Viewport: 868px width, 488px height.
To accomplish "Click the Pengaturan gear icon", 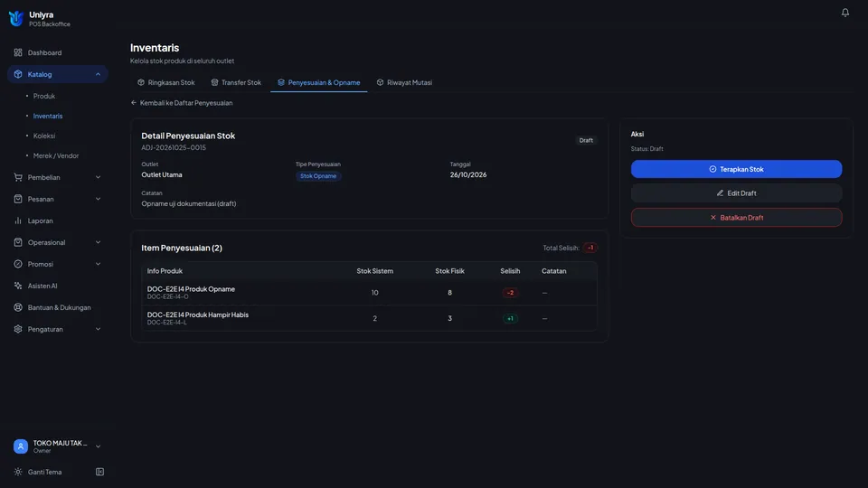I will (18, 329).
